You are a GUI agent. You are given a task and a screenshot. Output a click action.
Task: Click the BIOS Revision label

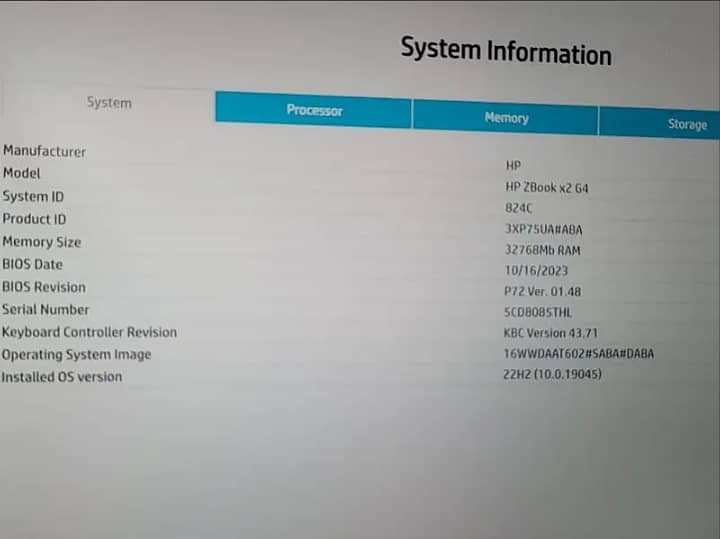click(x=44, y=287)
